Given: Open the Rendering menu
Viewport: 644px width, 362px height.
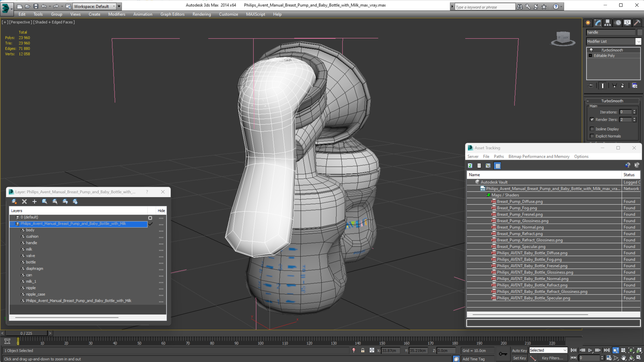Looking at the screenshot, I should coord(202,14).
